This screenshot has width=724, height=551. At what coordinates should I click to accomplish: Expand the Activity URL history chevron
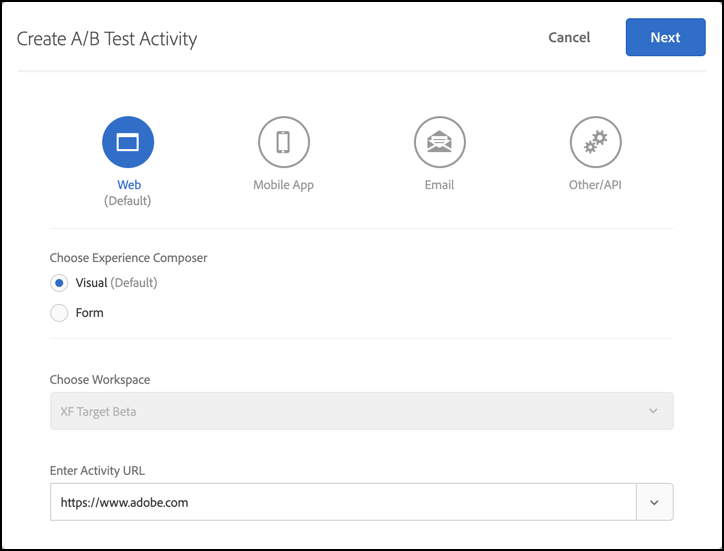(x=654, y=502)
